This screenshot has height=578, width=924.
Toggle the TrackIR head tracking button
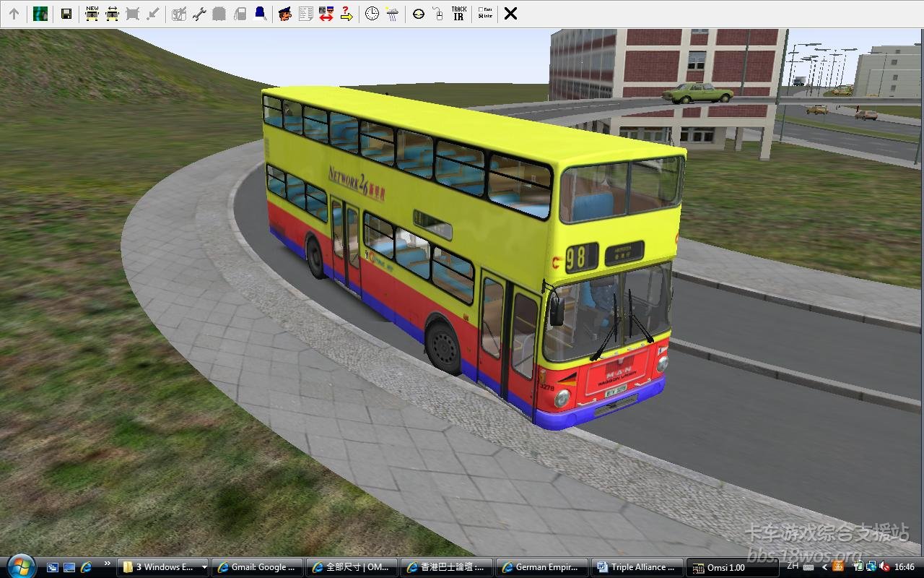[x=458, y=14]
